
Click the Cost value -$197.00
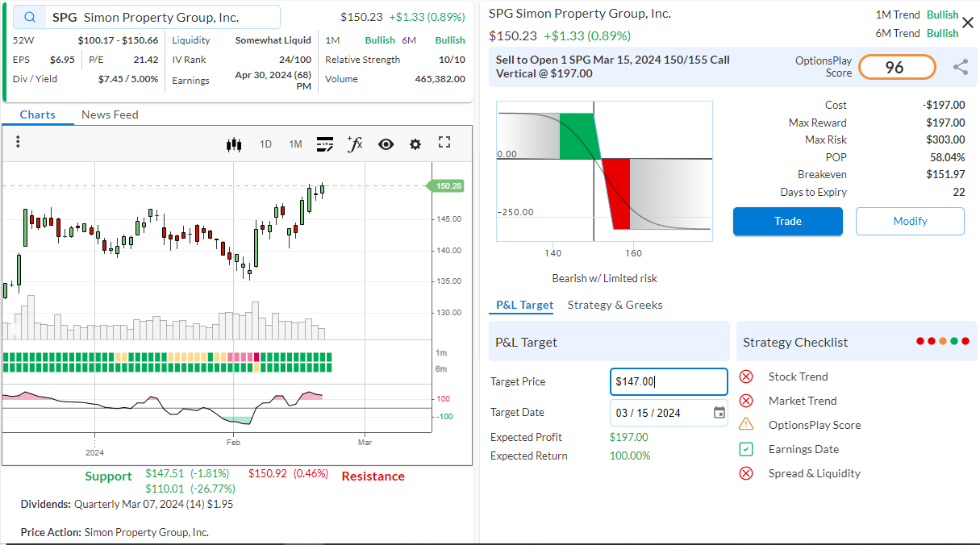click(944, 105)
